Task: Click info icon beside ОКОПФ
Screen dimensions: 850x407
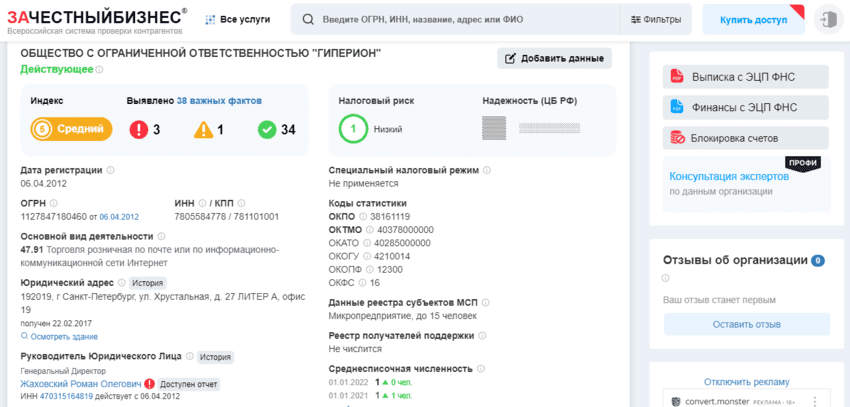Action: (x=370, y=269)
